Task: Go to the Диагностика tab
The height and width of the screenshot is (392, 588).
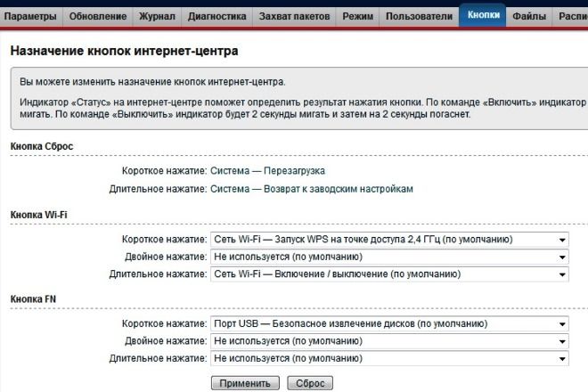Action: (x=217, y=17)
